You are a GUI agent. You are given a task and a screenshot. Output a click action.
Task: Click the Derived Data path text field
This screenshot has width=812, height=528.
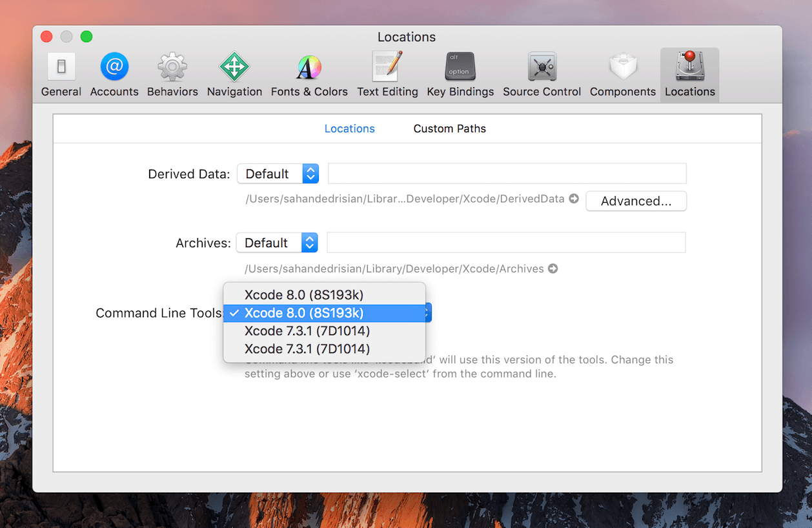tap(507, 174)
